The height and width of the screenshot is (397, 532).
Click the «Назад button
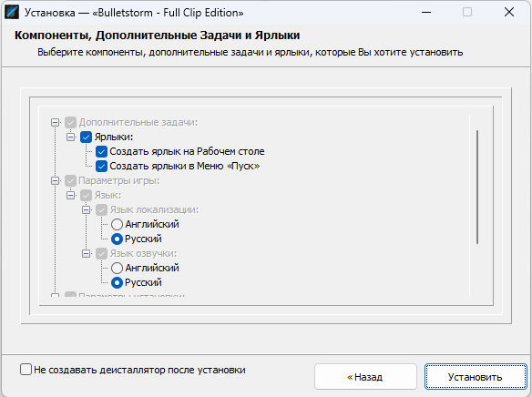pyautogui.click(x=365, y=377)
